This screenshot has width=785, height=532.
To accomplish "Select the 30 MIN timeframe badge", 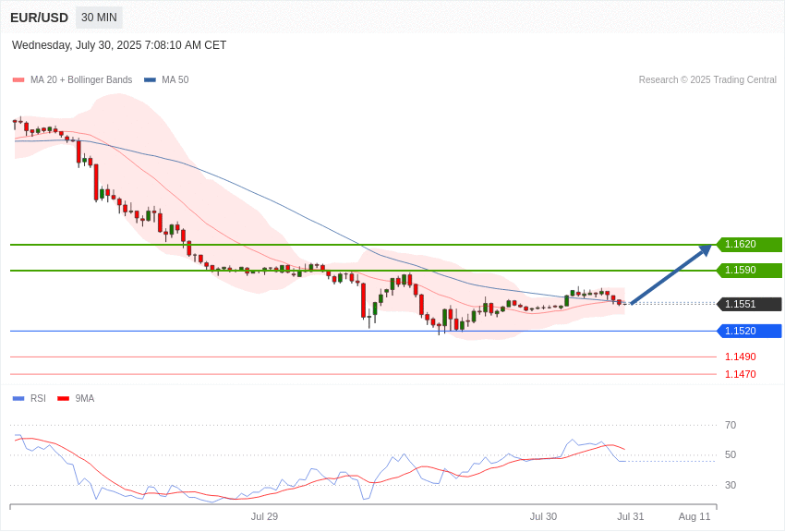I will coord(99,18).
